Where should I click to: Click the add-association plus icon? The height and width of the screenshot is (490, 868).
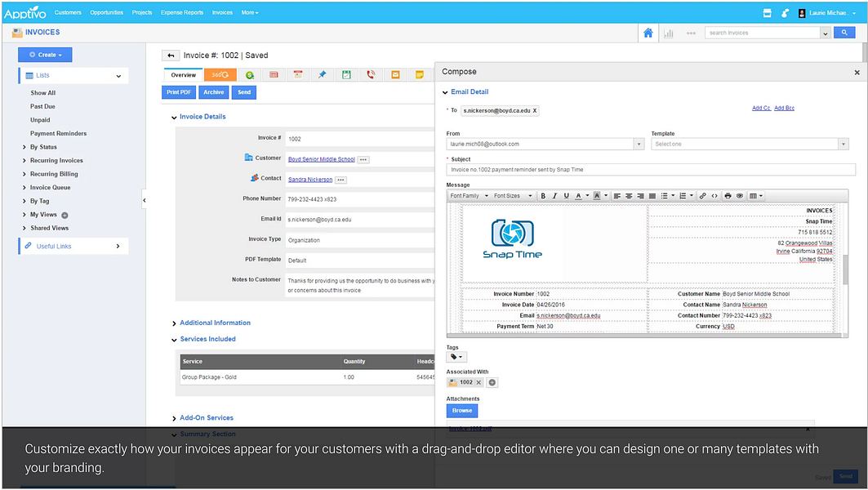click(x=492, y=382)
